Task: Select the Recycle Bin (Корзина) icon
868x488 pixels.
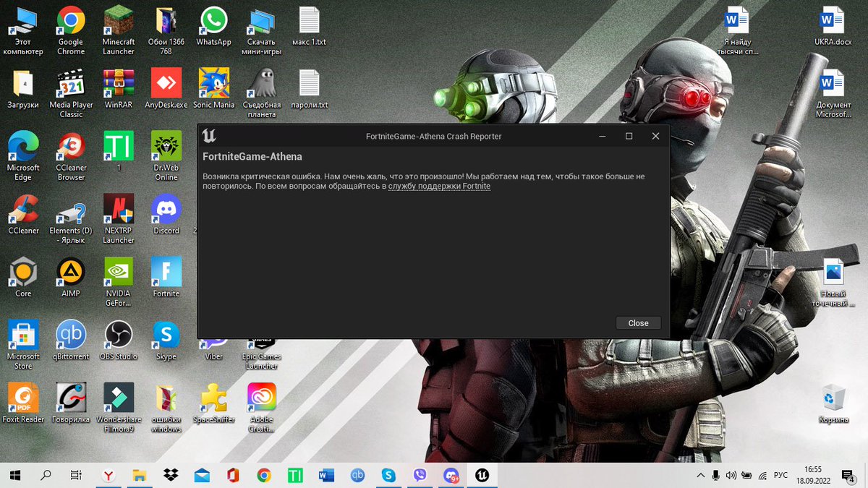Action: 833,403
